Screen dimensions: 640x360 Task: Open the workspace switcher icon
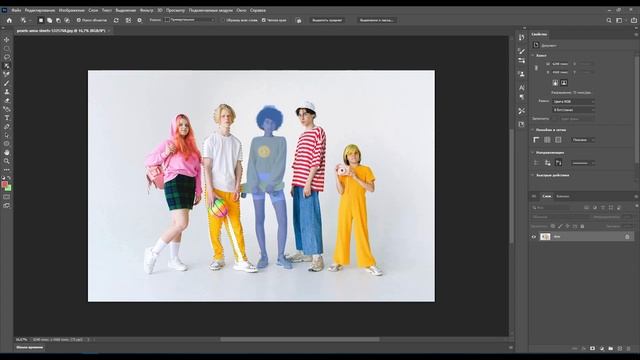point(620,20)
